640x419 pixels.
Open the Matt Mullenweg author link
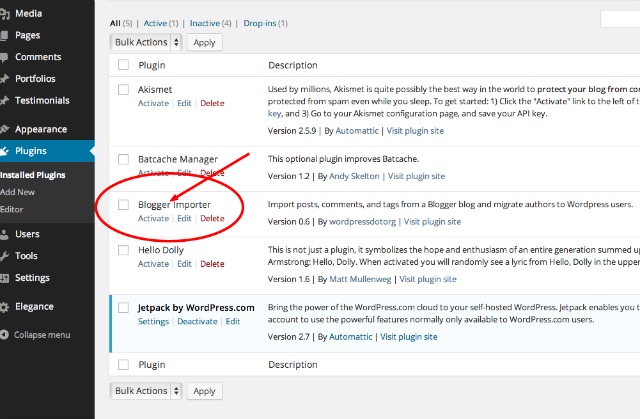point(360,279)
